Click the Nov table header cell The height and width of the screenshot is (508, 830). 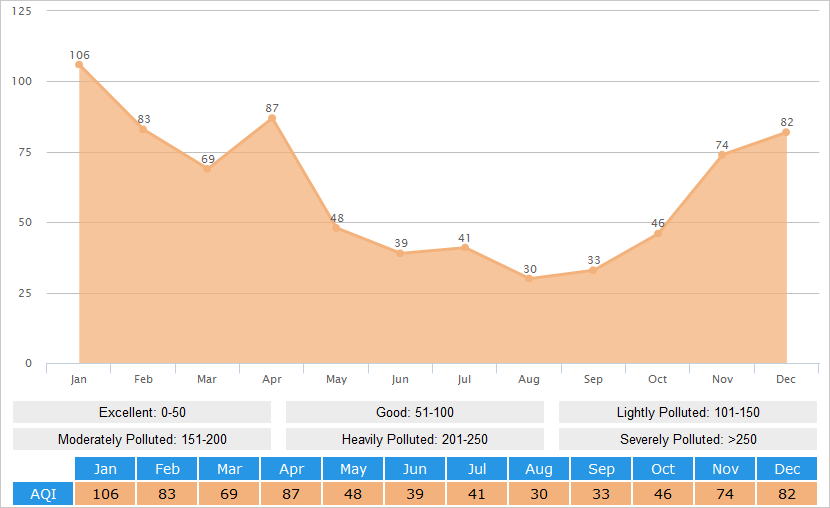tap(725, 469)
